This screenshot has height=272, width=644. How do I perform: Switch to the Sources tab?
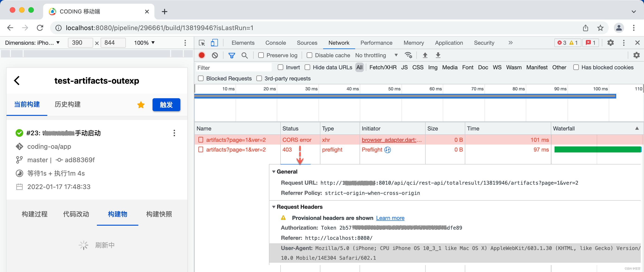point(307,43)
